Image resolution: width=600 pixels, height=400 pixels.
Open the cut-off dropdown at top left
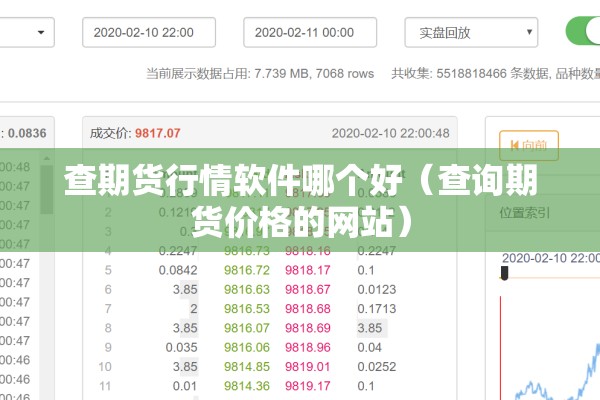(27, 33)
